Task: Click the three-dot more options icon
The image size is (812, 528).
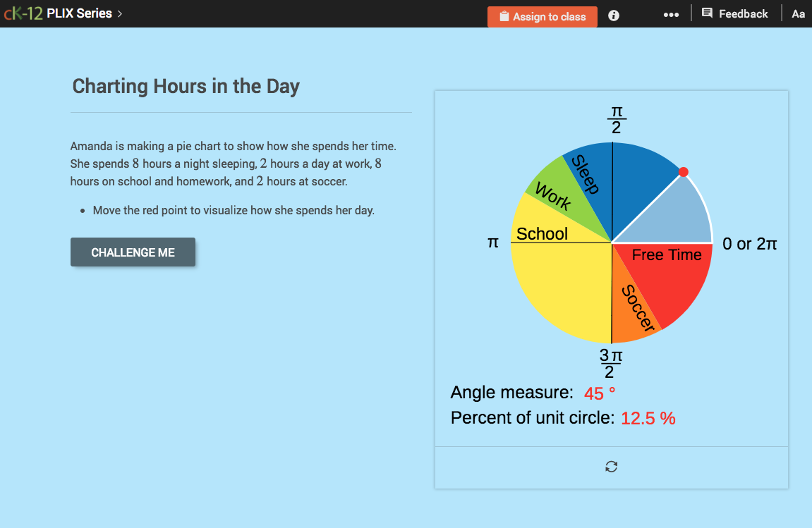Action: tap(671, 14)
